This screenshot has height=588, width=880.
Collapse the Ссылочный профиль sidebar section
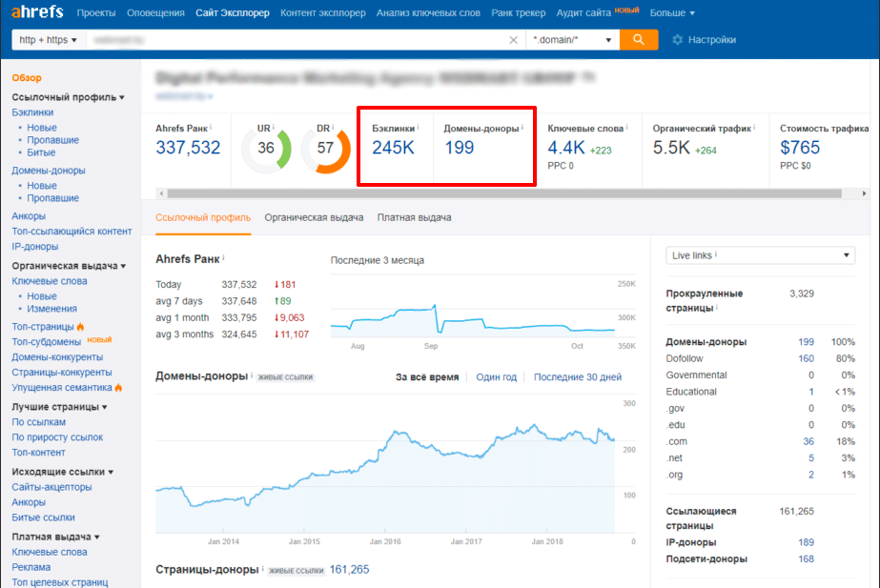68,97
